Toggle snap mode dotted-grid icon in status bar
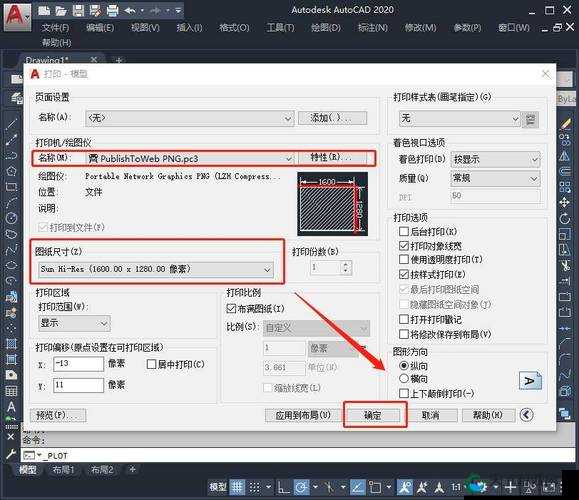Image resolution: width=579 pixels, height=500 pixels. 254,487
